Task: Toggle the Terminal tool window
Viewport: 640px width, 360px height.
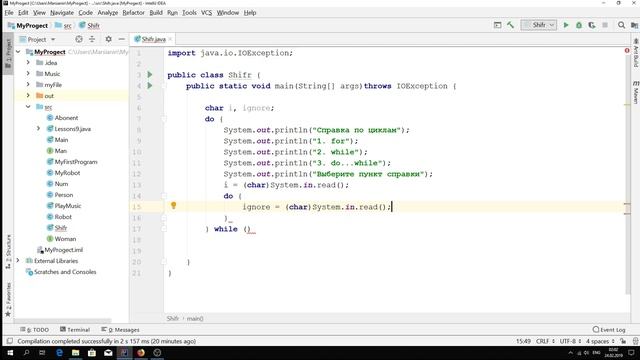Action: coord(75,329)
